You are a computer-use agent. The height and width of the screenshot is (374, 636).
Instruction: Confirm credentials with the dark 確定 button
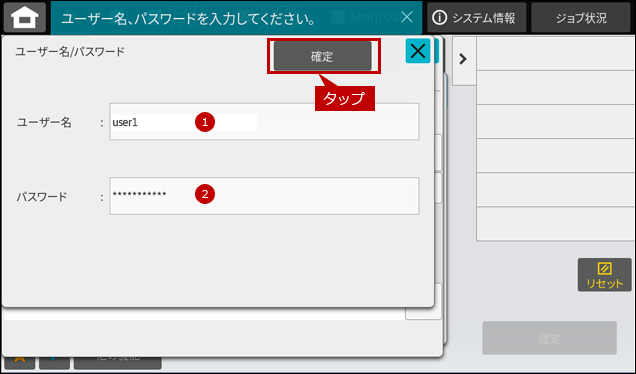323,56
